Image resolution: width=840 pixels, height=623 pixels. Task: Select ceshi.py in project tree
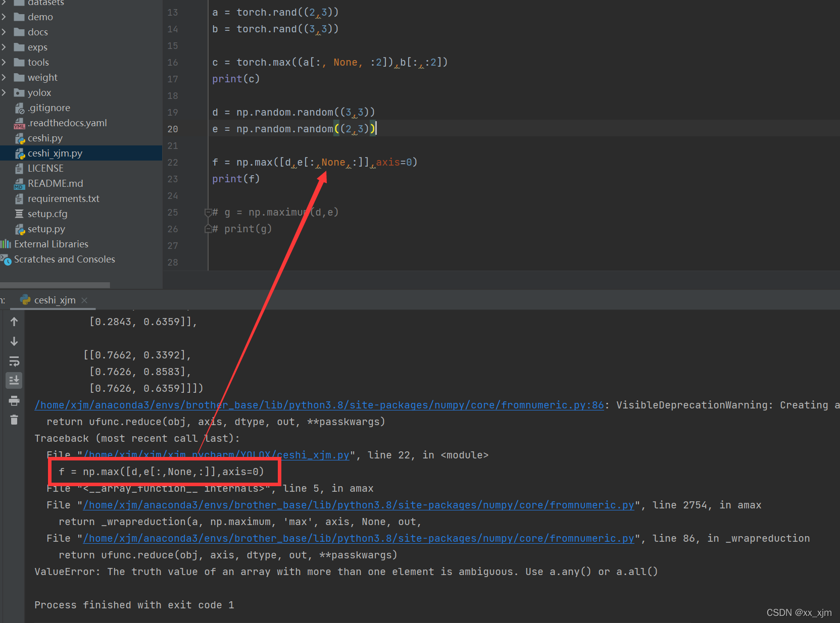point(45,138)
